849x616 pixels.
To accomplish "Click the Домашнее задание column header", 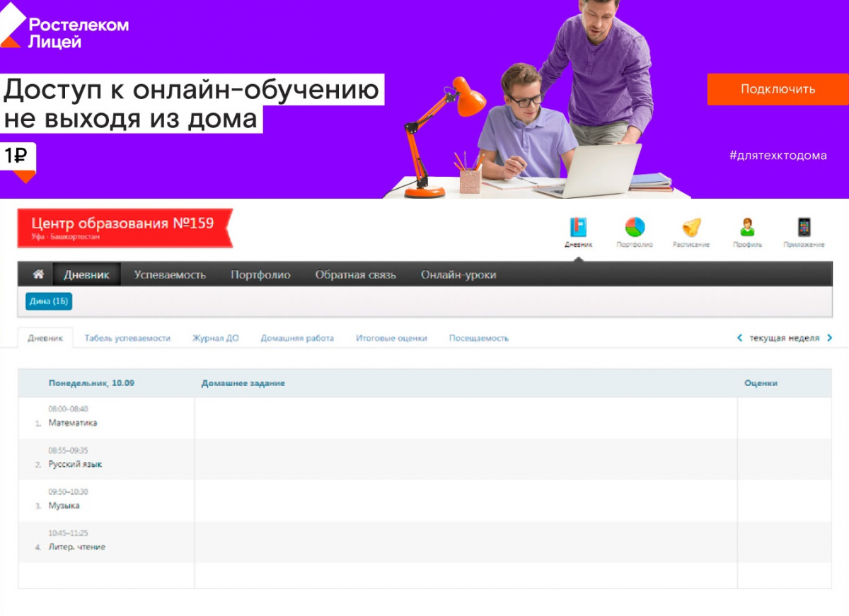I will [x=243, y=383].
